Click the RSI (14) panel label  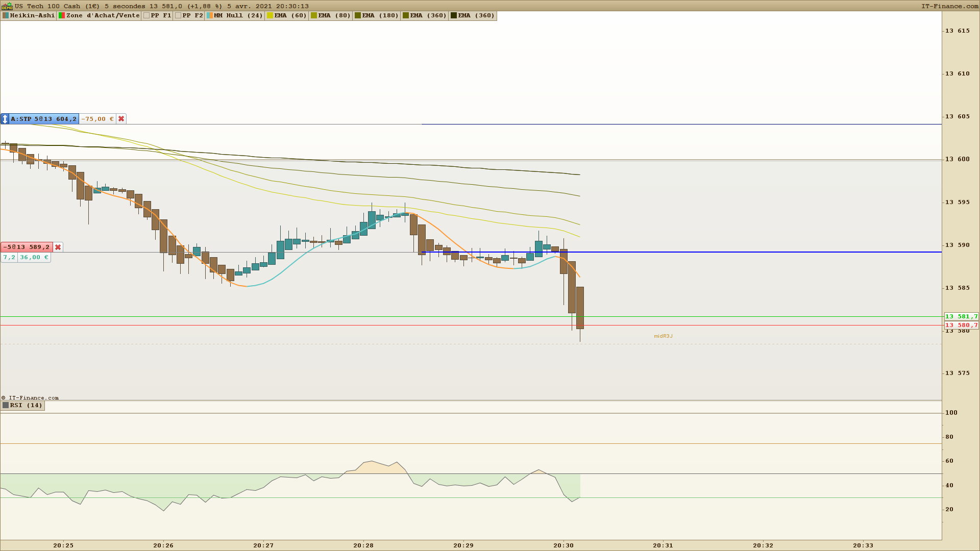26,405
